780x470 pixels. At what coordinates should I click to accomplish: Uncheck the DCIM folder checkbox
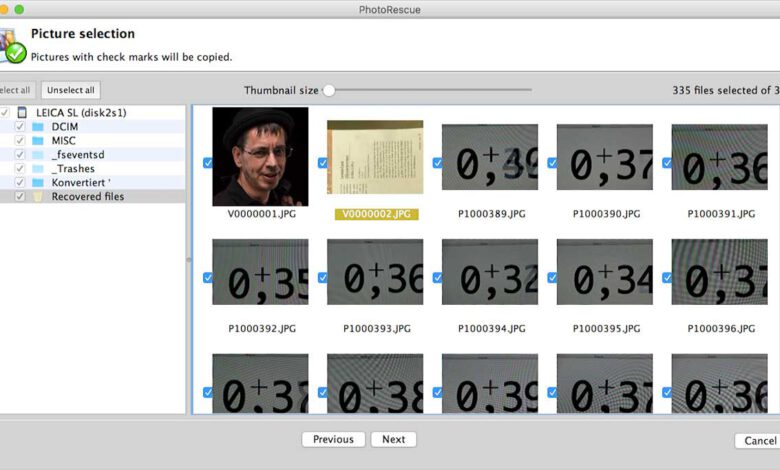20,127
